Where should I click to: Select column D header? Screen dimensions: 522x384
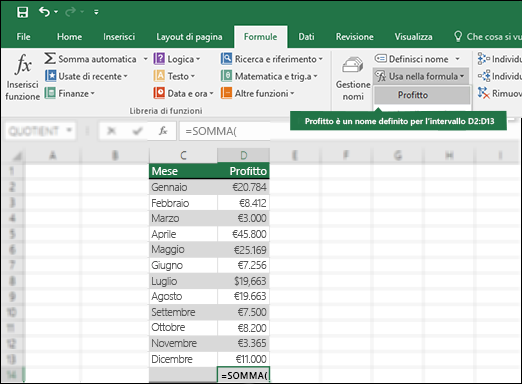pos(243,155)
